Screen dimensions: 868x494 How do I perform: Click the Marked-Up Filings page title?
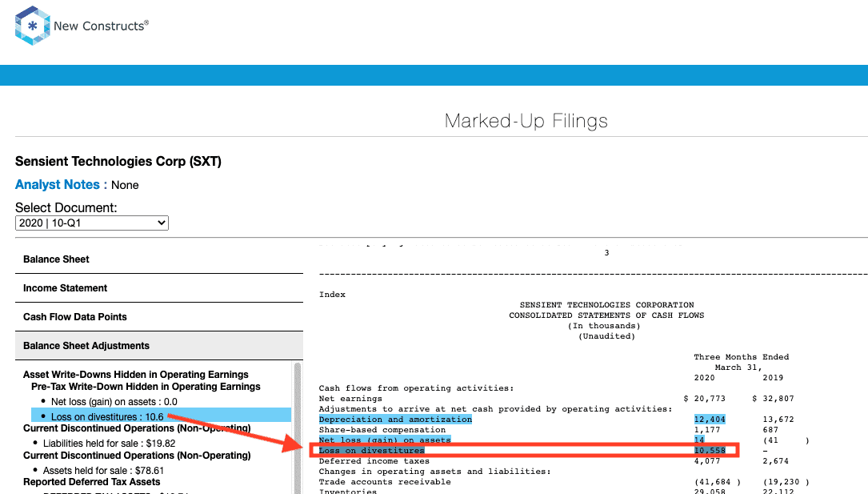click(x=526, y=121)
